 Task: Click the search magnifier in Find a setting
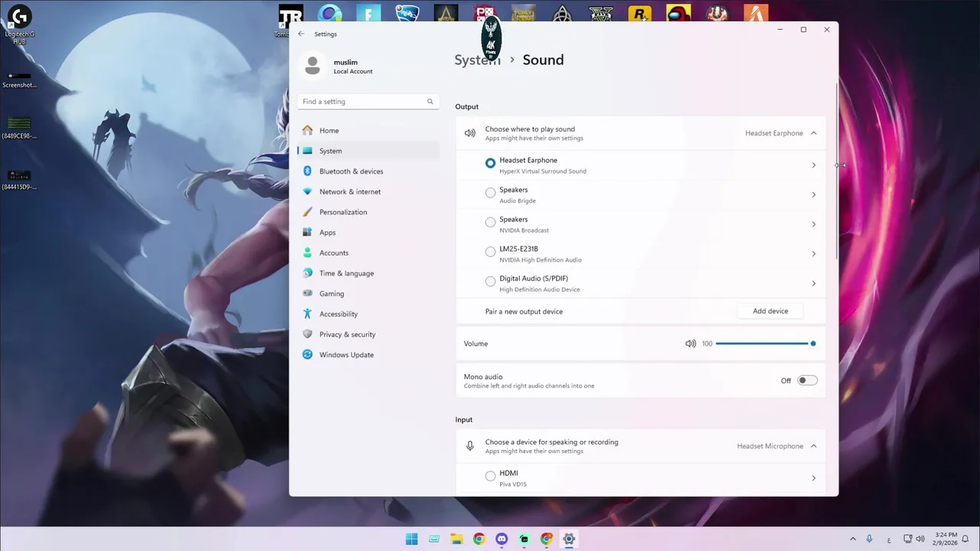430,101
